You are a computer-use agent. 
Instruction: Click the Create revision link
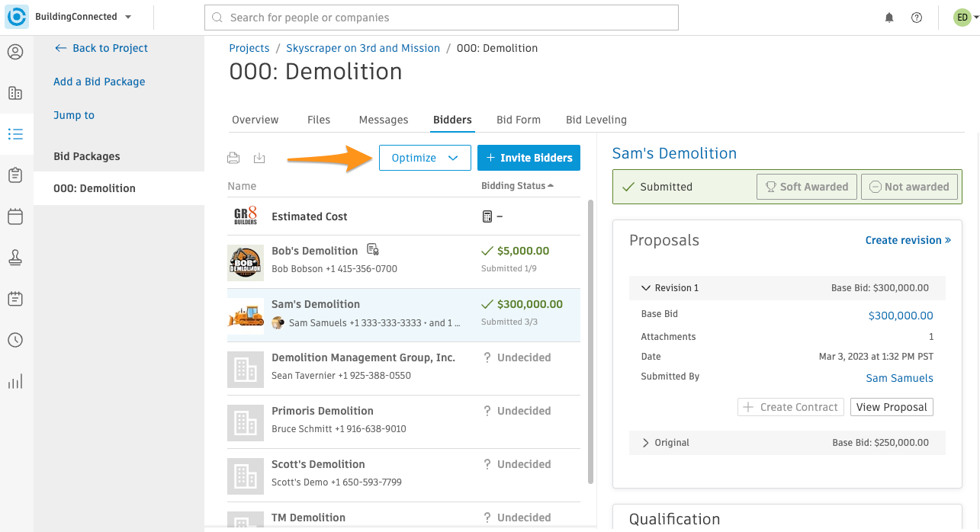pyautogui.click(x=908, y=240)
